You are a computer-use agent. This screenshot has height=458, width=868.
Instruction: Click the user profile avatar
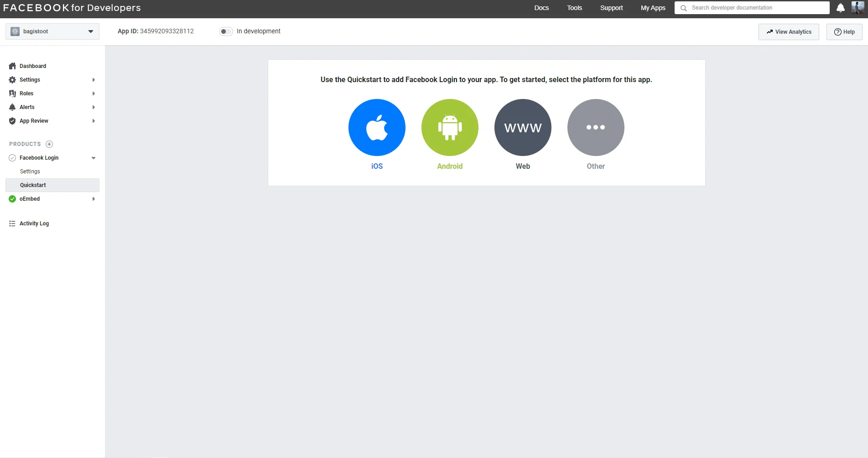coord(858,8)
